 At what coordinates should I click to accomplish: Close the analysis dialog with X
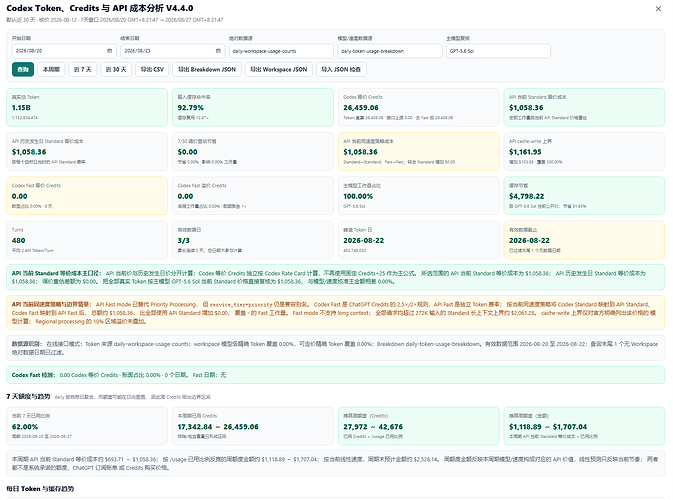click(658, 9)
